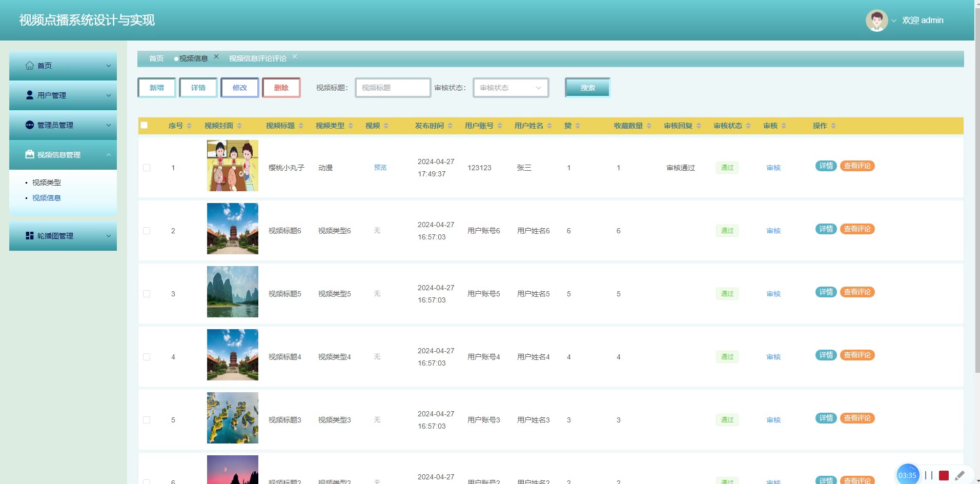The height and width of the screenshot is (484, 980).
Task: Click the pencil annotation icon
Action: tap(960, 475)
